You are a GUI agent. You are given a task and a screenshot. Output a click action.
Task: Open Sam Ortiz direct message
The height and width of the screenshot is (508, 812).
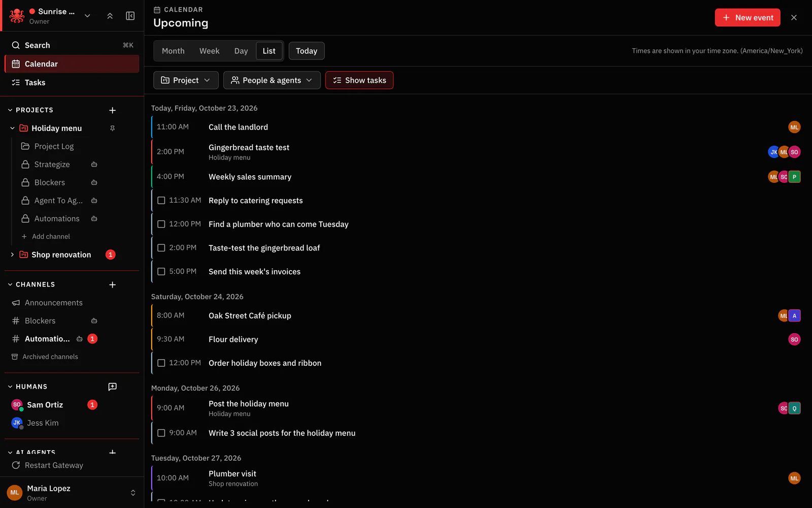pyautogui.click(x=53, y=405)
